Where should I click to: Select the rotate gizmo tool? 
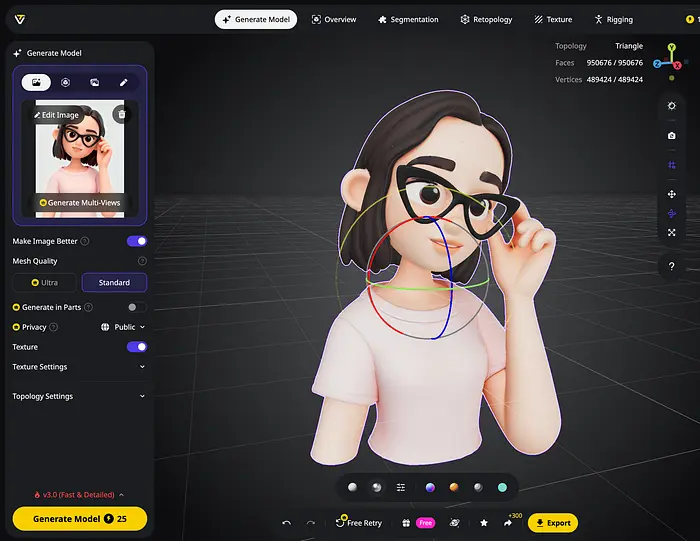pyautogui.click(x=671, y=213)
